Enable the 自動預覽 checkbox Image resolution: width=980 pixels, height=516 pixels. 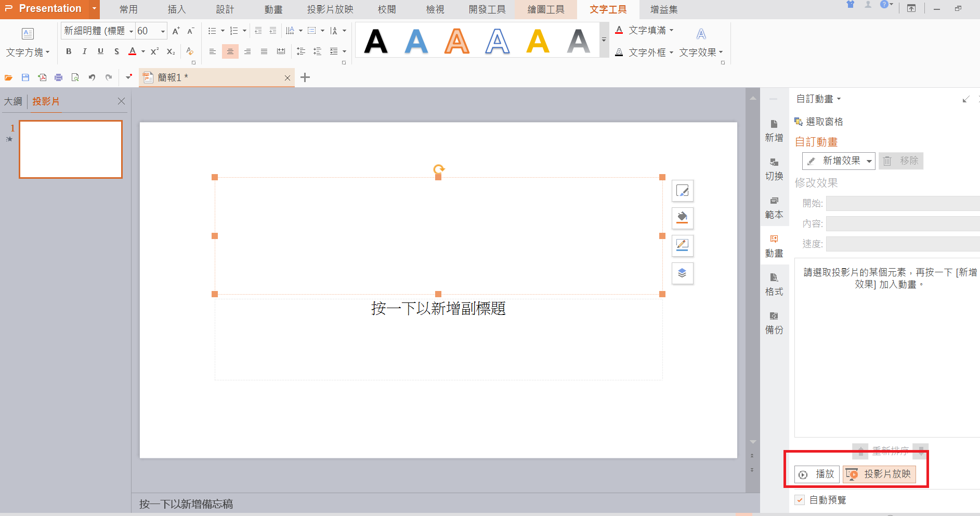[x=800, y=500]
